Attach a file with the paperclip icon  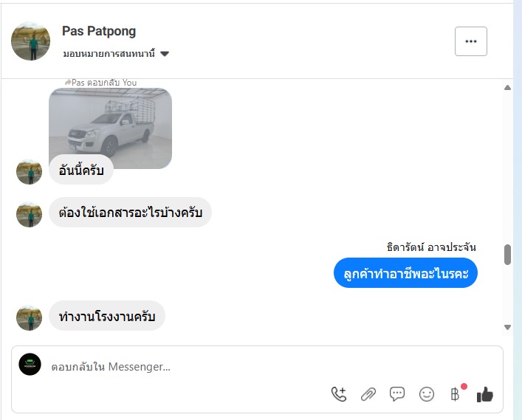coord(368,394)
